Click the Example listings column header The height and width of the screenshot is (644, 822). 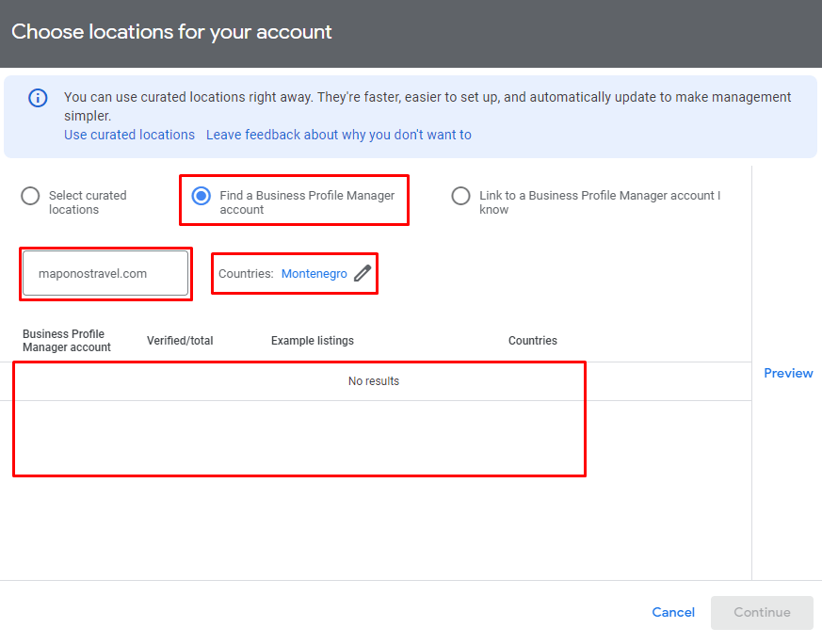coord(313,341)
